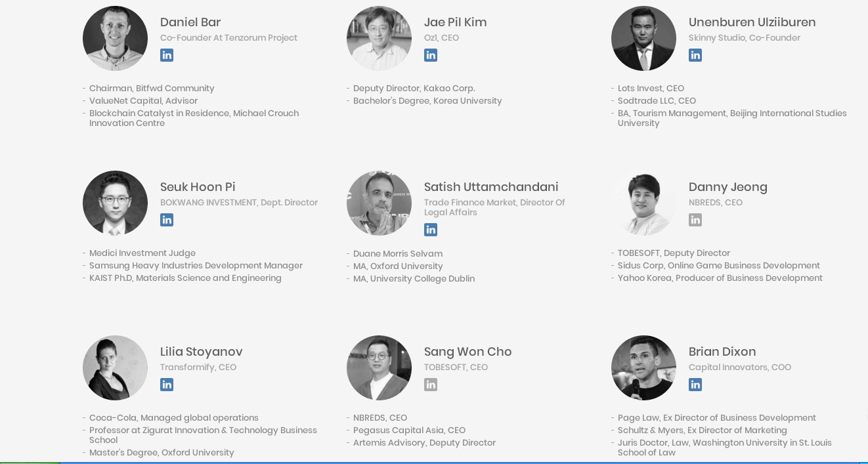Click Lilia Stoyanov's profile photo
This screenshot has width=868, height=464.
pyautogui.click(x=115, y=368)
